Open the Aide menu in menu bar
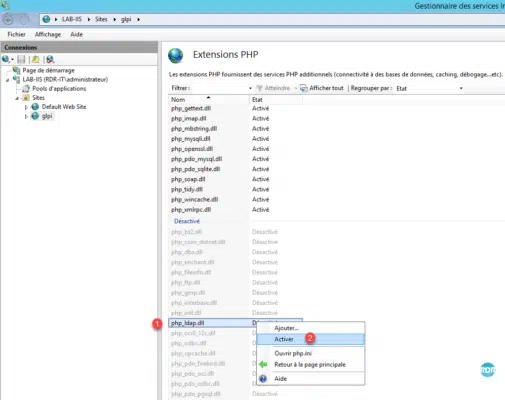This screenshot has height=400, width=505. 76,34
